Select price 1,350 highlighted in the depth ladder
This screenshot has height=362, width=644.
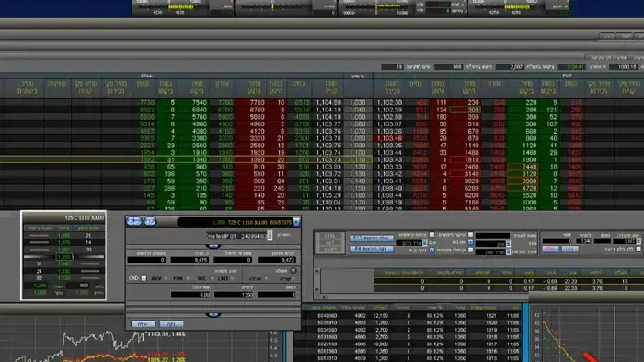pyautogui.click(x=63, y=257)
